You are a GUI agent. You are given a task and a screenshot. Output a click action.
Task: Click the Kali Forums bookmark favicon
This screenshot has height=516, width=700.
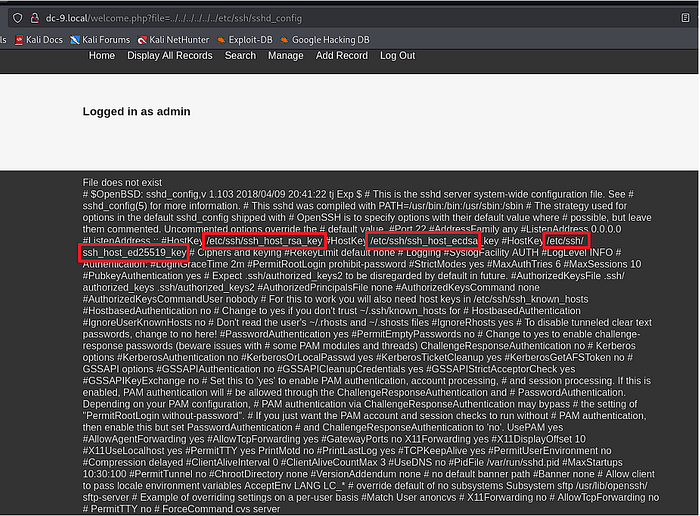(x=75, y=40)
